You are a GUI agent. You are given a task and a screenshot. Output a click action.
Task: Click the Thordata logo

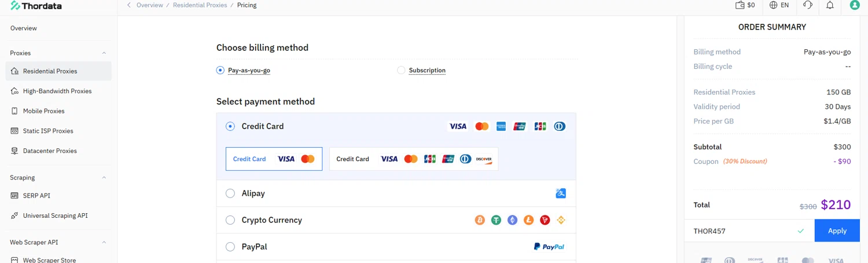(36, 6)
